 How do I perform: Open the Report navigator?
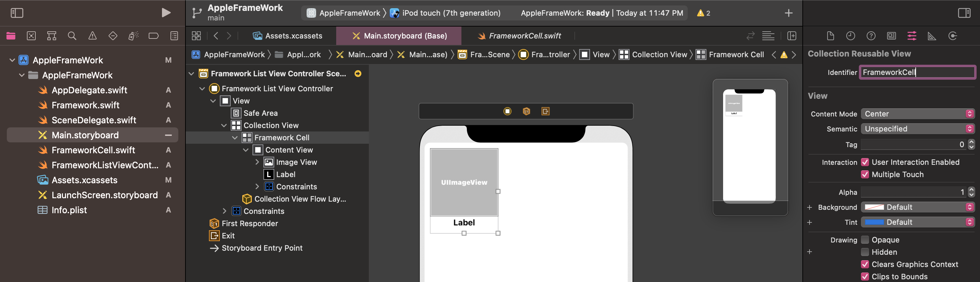[x=174, y=36]
